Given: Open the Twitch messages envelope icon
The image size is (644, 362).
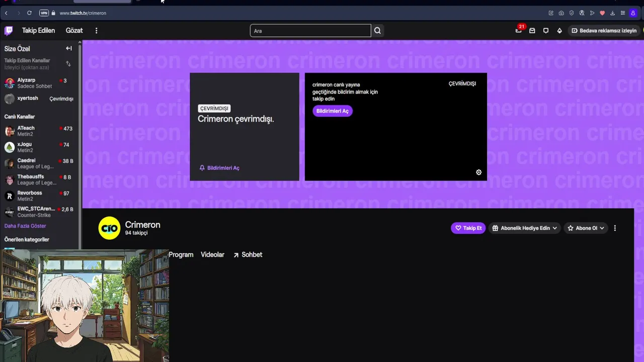Looking at the screenshot, I should coord(532,31).
